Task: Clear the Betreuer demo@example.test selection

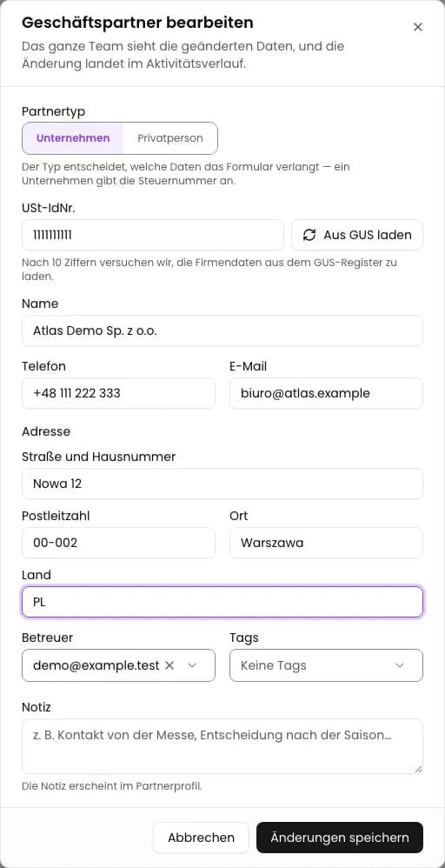Action: (170, 665)
